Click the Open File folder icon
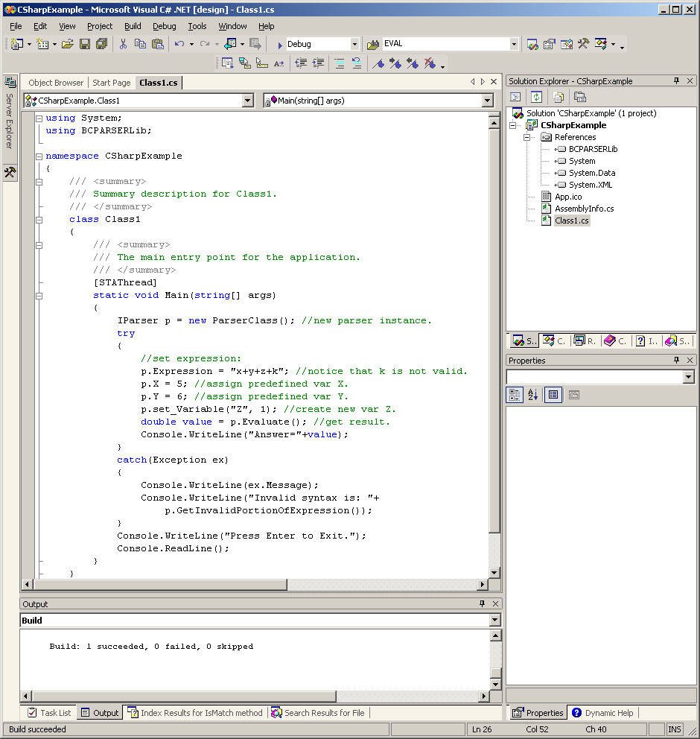700x739 pixels. 67,44
